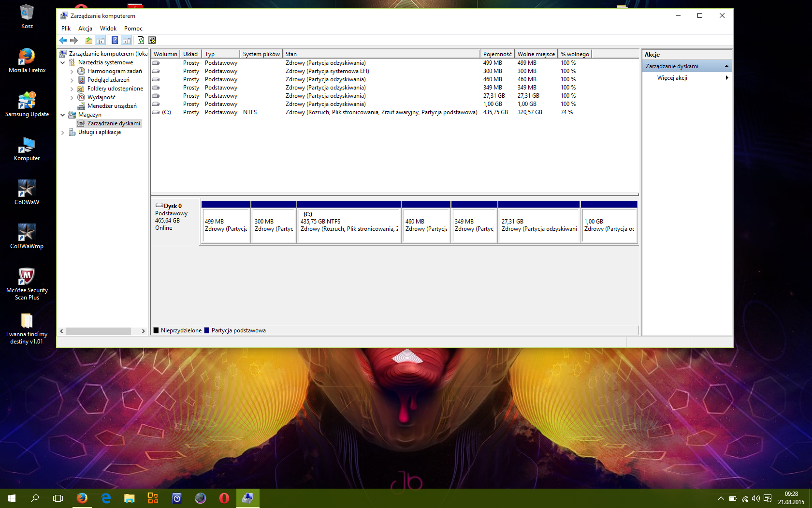Expand Usługi i aplikacje node
Image resolution: width=812 pixels, height=508 pixels.
pyautogui.click(x=63, y=132)
